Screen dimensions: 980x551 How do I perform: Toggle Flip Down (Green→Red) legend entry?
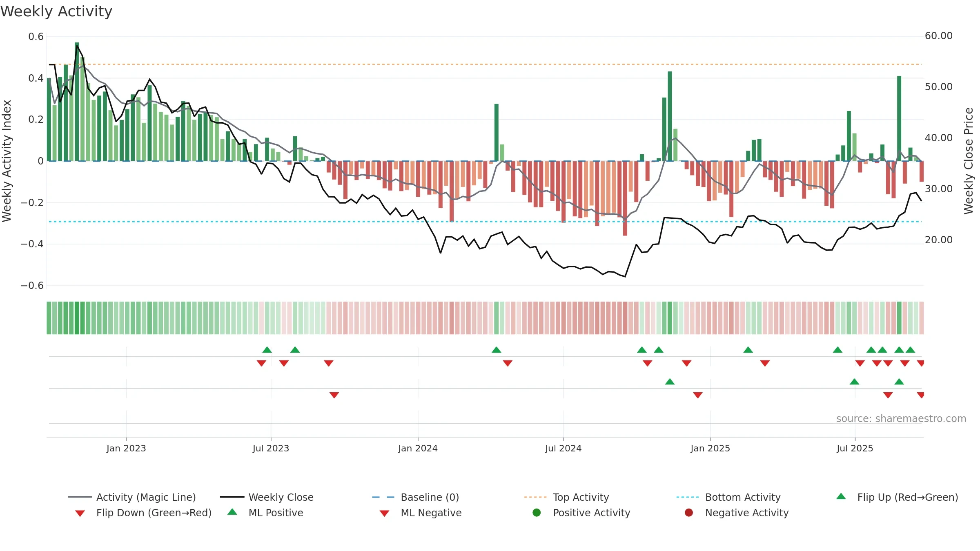point(143,513)
